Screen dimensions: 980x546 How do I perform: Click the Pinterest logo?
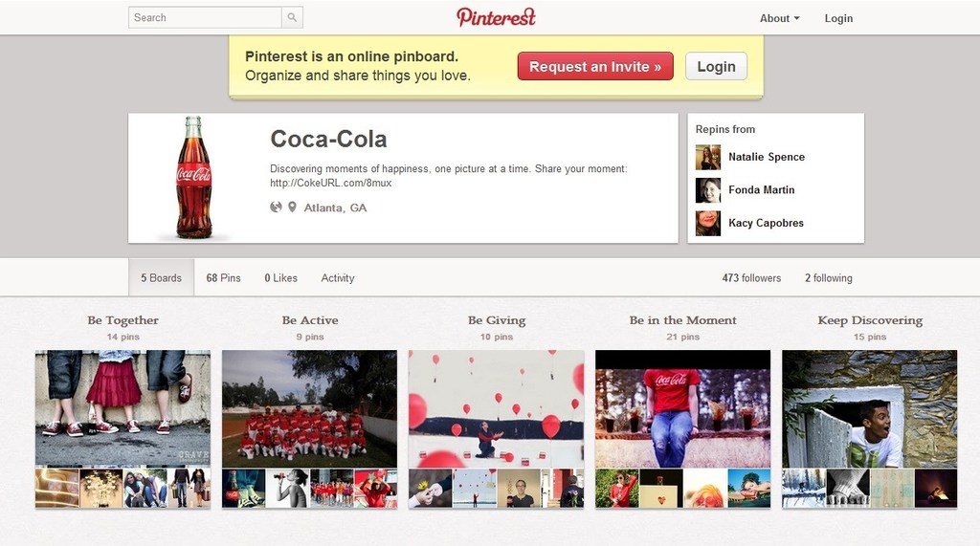(x=497, y=17)
